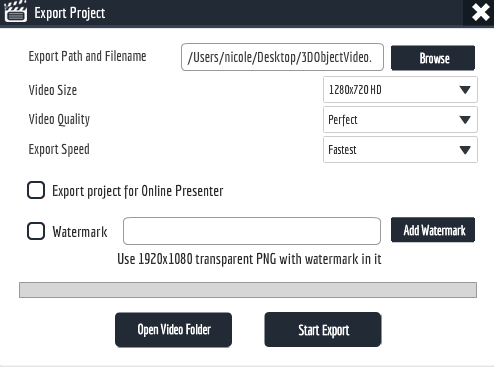Image resolution: width=494 pixels, height=367 pixels.
Task: Click the empty watermark path field
Action: tap(252, 231)
